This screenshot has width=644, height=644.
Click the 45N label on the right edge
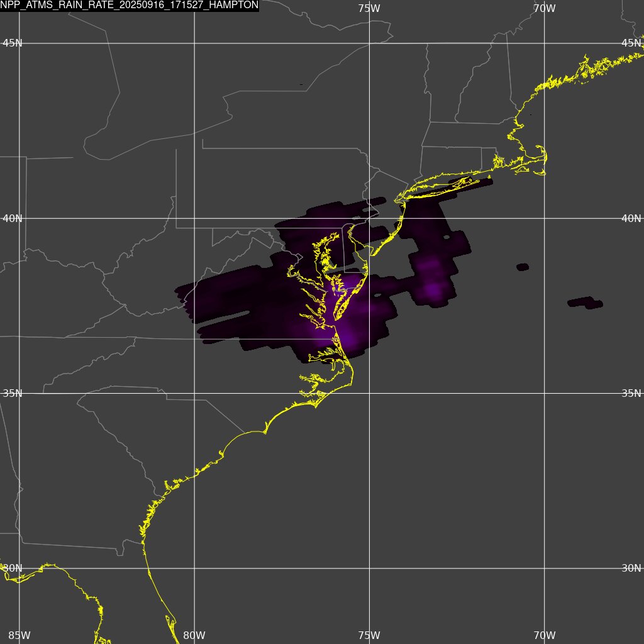[x=631, y=43]
